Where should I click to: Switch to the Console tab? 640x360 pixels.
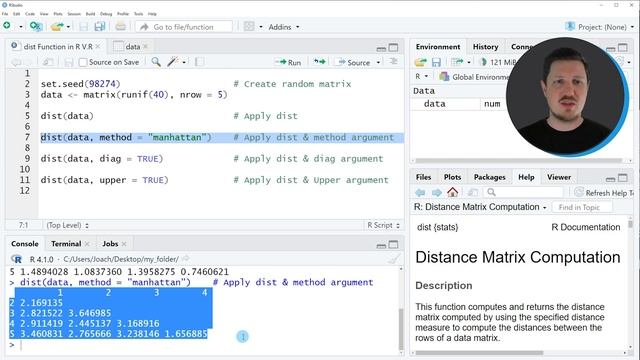(x=24, y=244)
